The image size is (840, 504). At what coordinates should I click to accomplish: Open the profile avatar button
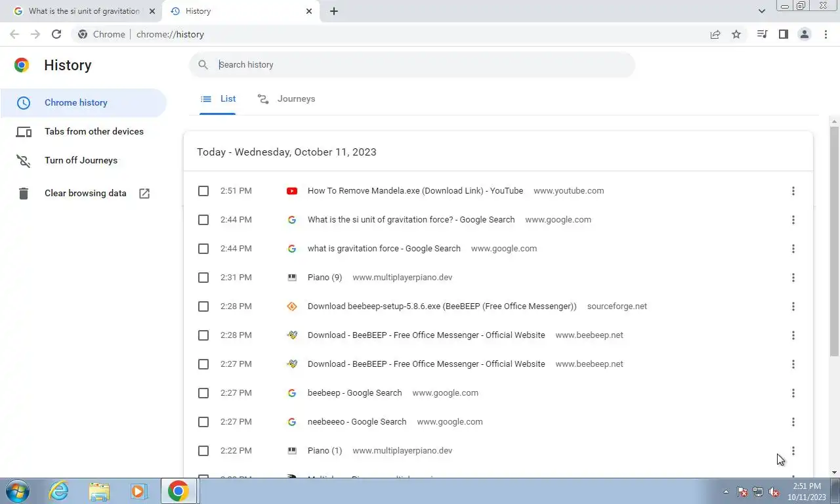(804, 34)
